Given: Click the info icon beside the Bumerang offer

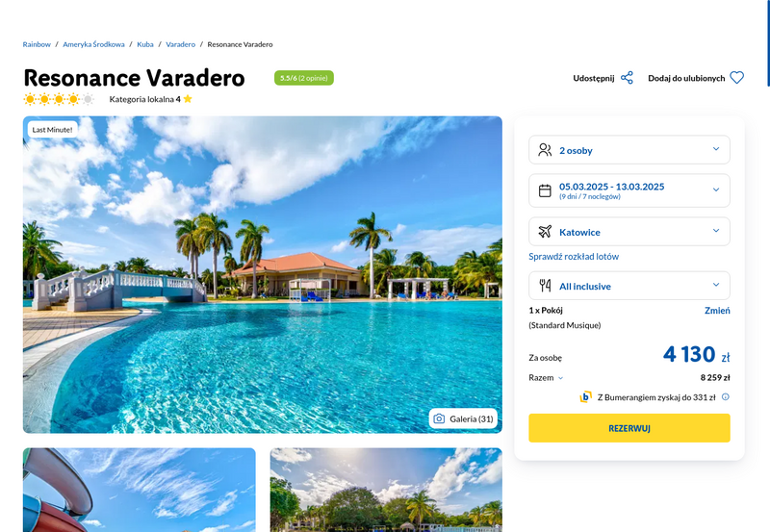Looking at the screenshot, I should point(726,397).
